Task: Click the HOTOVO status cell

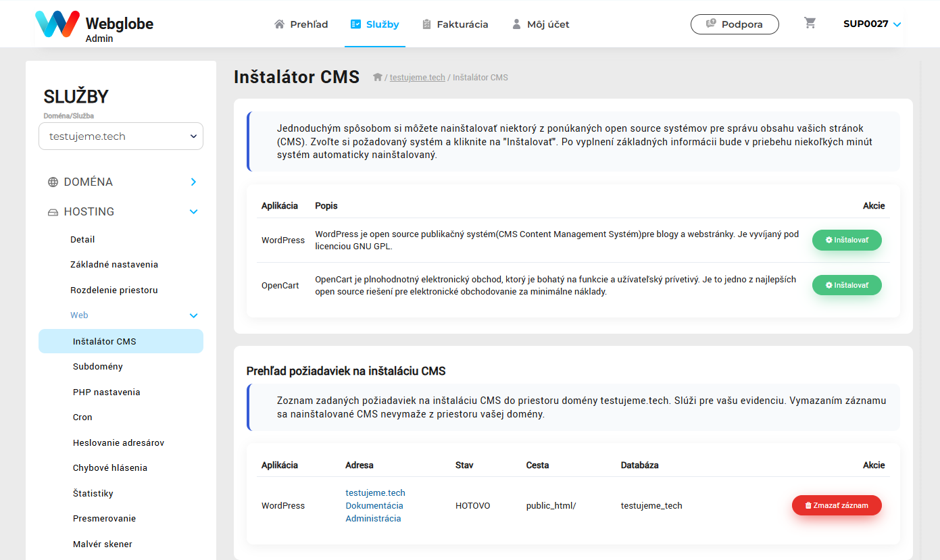Action: tap(473, 505)
